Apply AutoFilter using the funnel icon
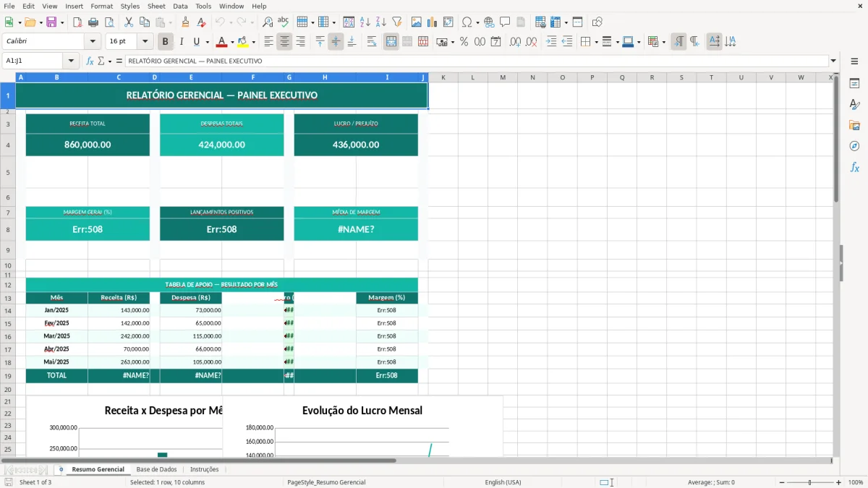This screenshot has width=868, height=488. (397, 22)
